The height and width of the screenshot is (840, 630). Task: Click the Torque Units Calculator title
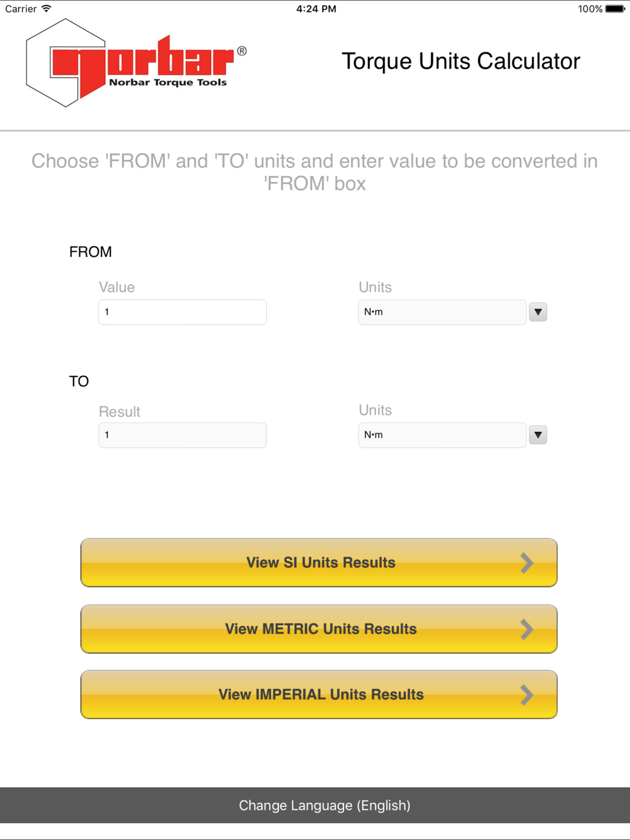click(x=461, y=61)
